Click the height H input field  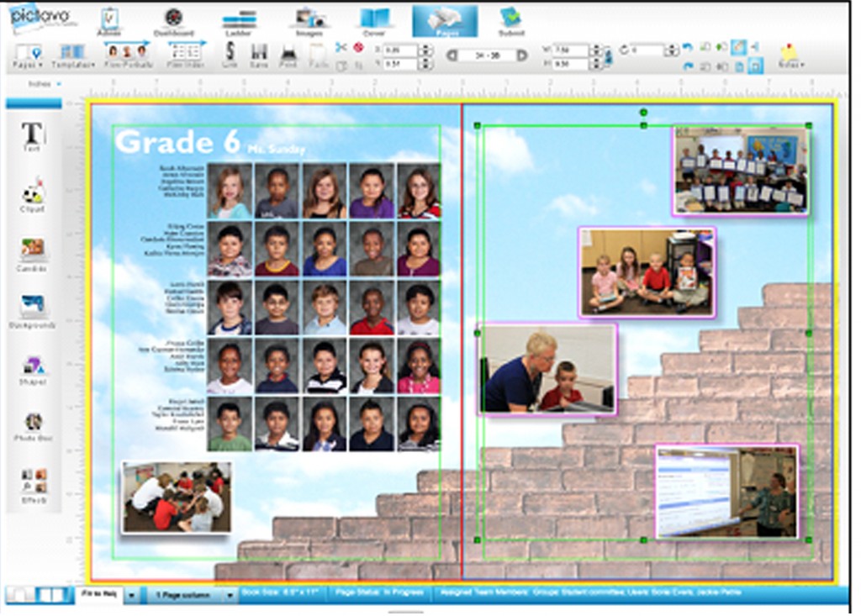571,64
